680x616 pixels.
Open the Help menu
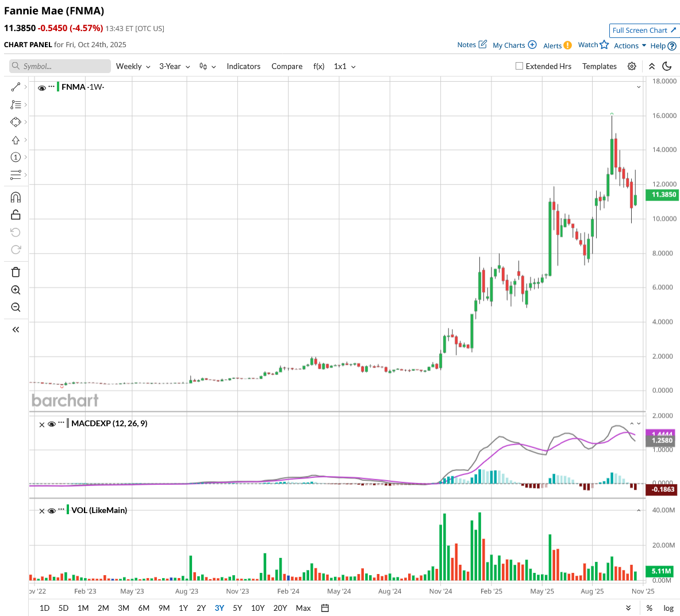click(x=663, y=45)
